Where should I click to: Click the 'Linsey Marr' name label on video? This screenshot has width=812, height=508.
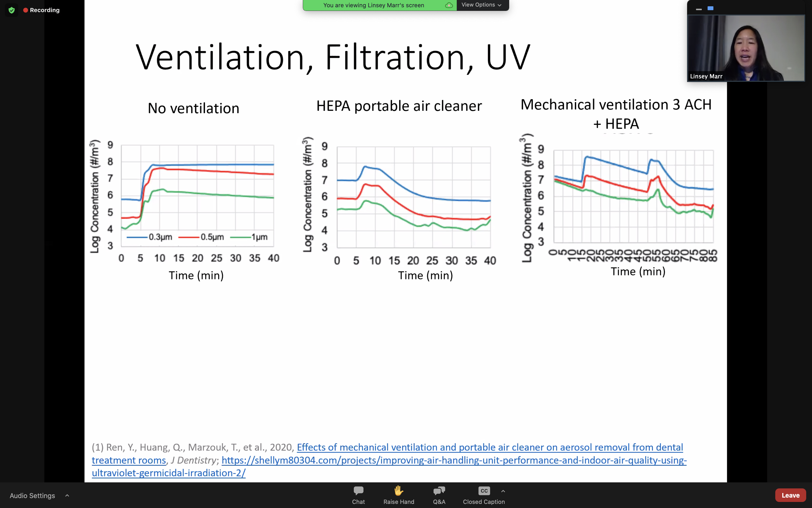pyautogui.click(x=706, y=76)
